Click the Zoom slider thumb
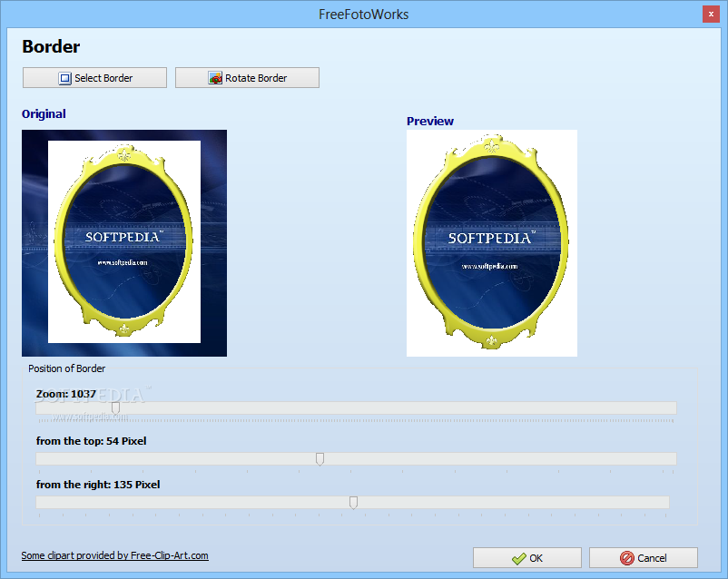Viewport: 728px width, 579px height. (115, 408)
